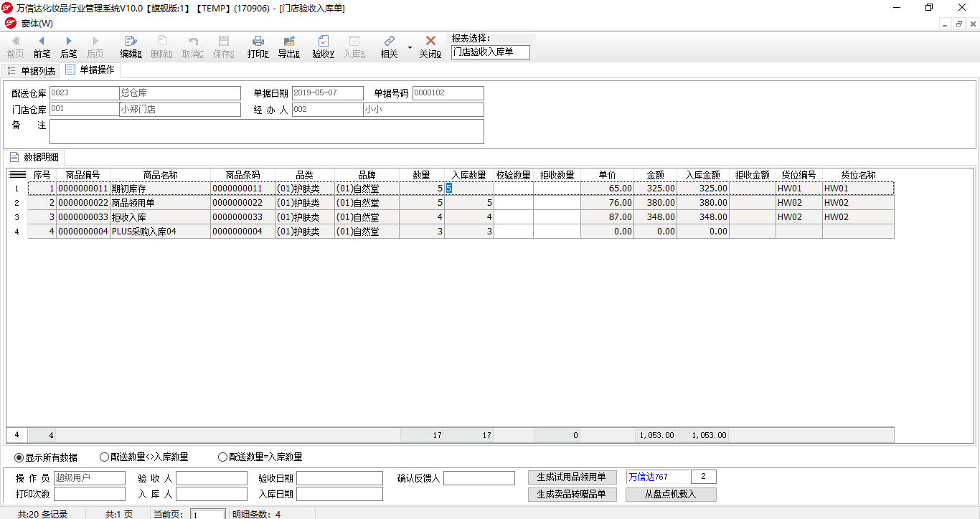Click the 备注 remarks text field

(x=266, y=131)
